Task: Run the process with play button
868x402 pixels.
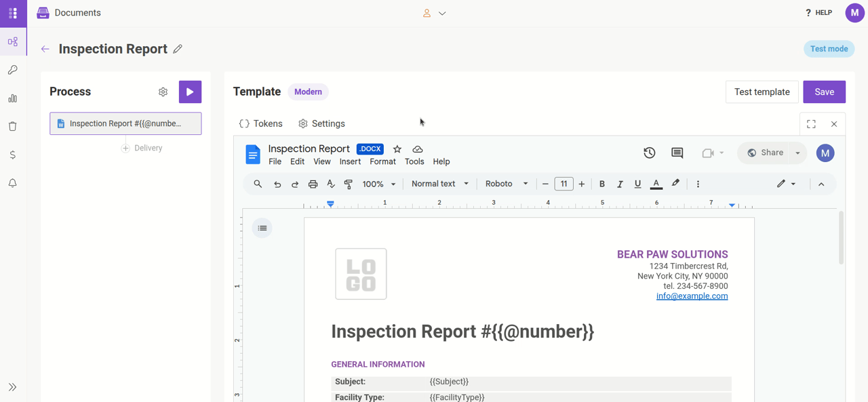Action: [190, 92]
